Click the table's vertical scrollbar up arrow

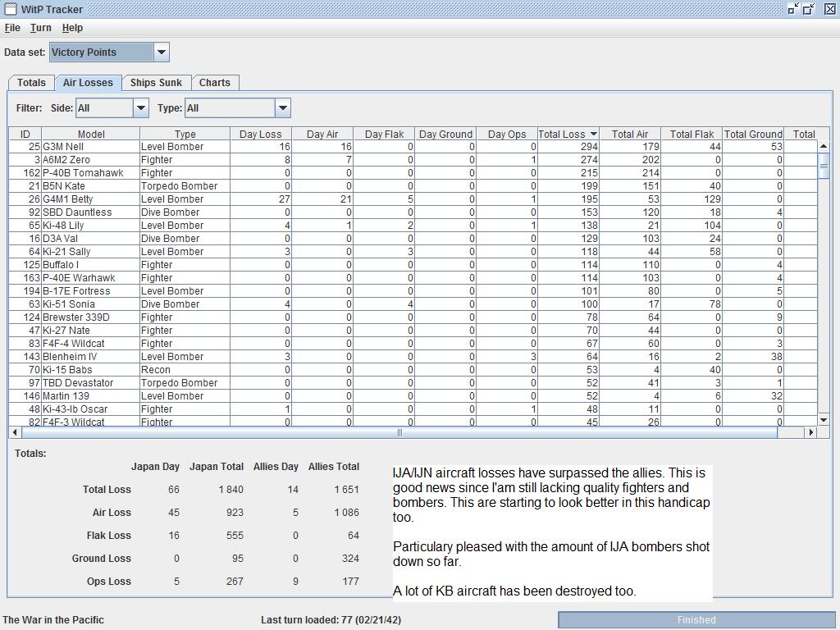(x=824, y=146)
